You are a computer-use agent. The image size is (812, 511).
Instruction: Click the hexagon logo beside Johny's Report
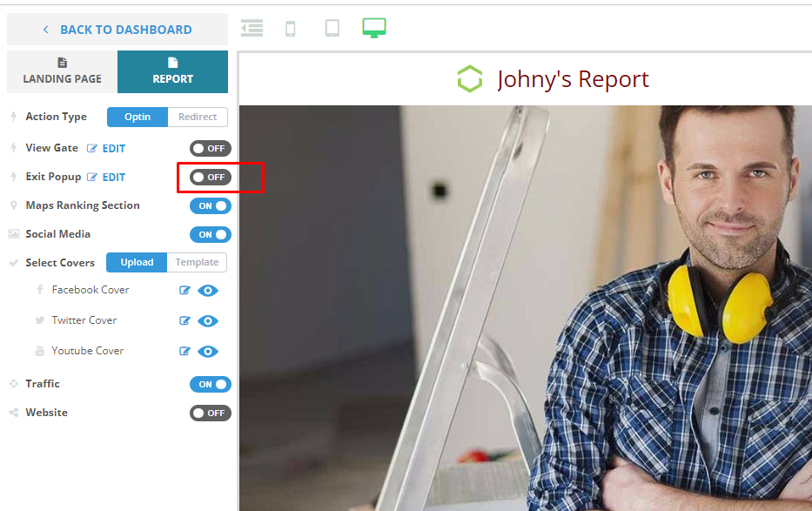(470, 79)
